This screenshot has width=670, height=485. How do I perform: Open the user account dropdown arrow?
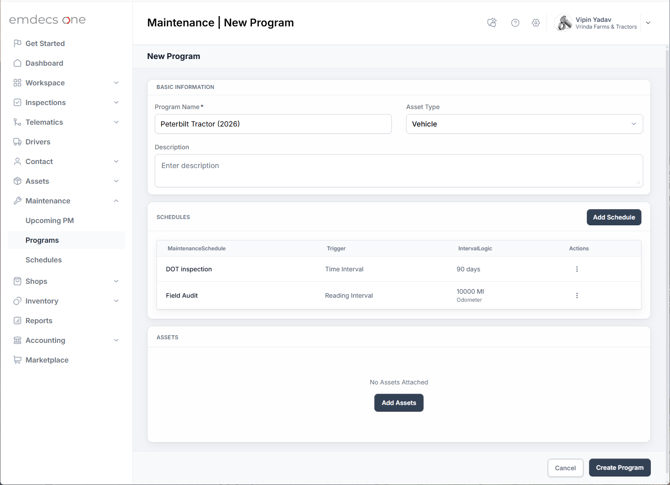(x=648, y=23)
